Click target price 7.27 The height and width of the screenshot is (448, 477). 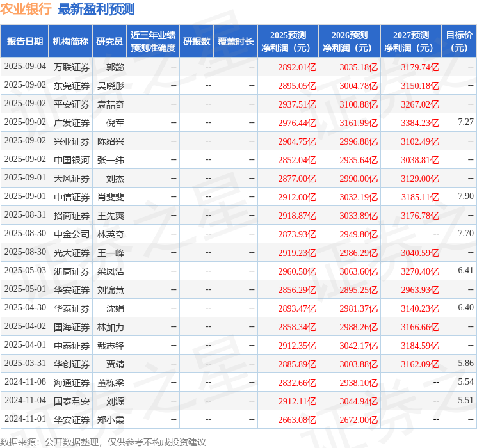(465, 122)
